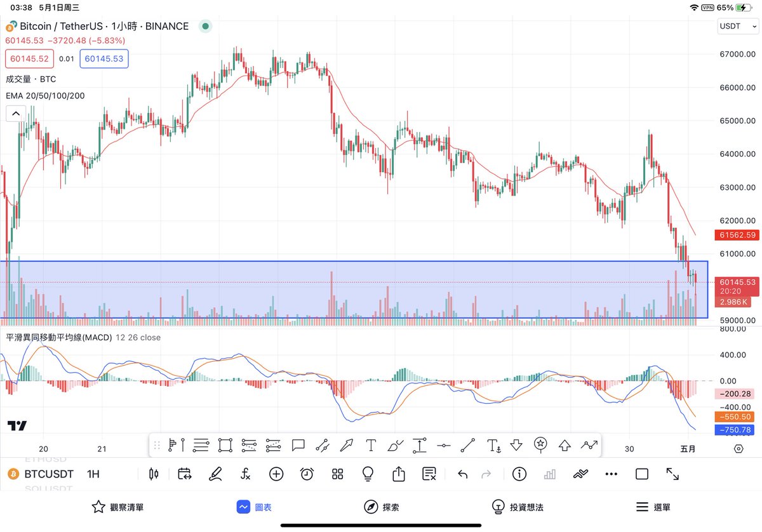Image resolution: width=762 pixels, height=532 pixels.
Task: Select the trend-based Fib extension tool
Action: tap(273, 445)
